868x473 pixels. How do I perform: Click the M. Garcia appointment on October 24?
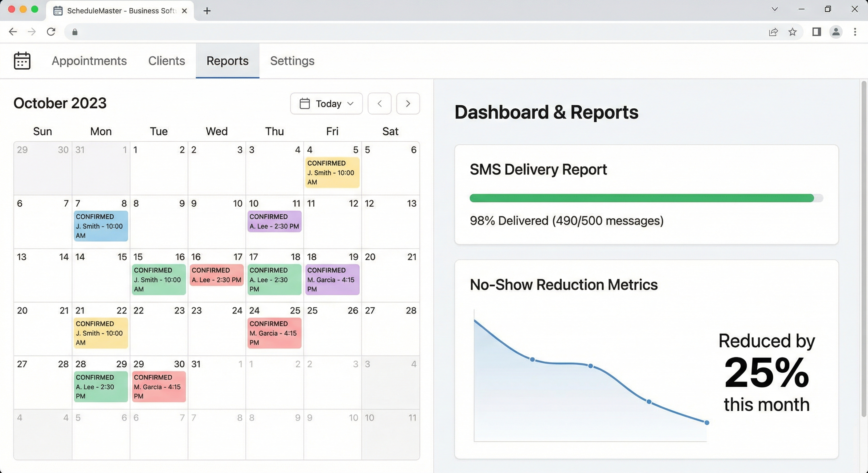[x=274, y=333]
